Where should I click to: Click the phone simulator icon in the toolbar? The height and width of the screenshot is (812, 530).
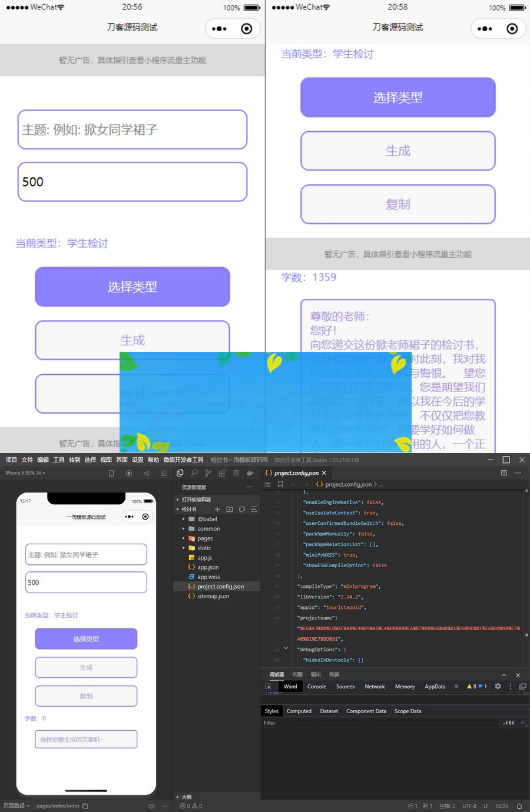[111, 473]
